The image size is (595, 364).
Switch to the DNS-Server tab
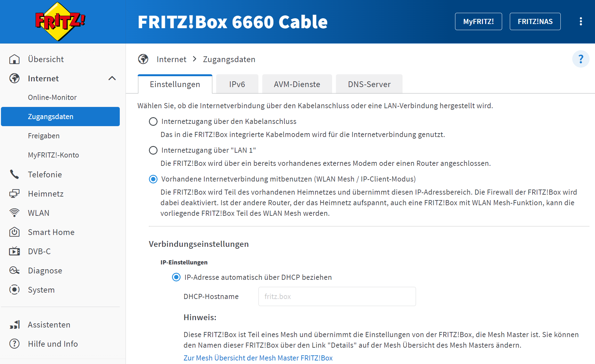369,84
